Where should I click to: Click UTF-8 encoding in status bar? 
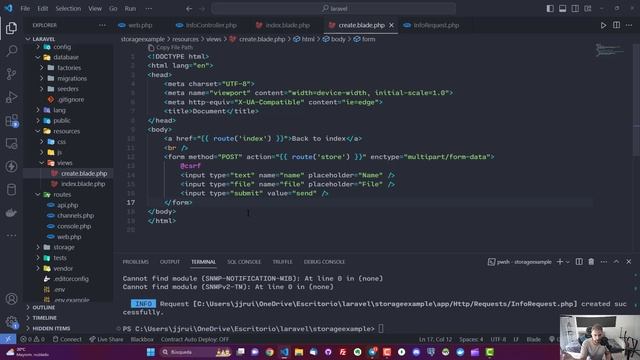tap(498, 339)
